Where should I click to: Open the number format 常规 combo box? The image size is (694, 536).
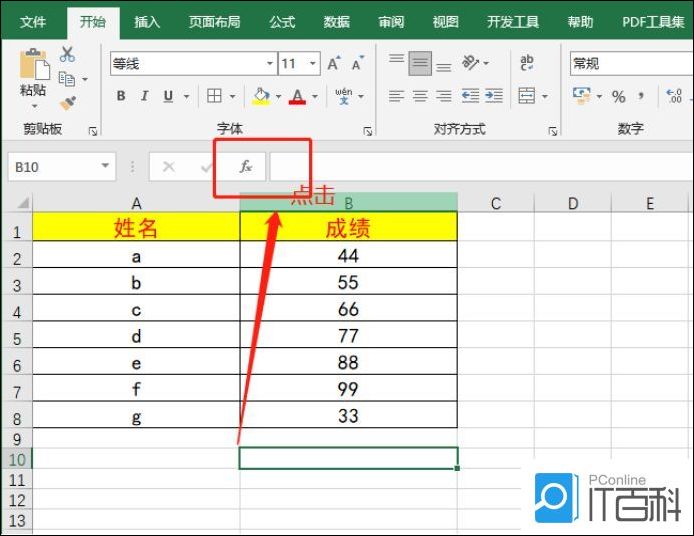pos(632,64)
